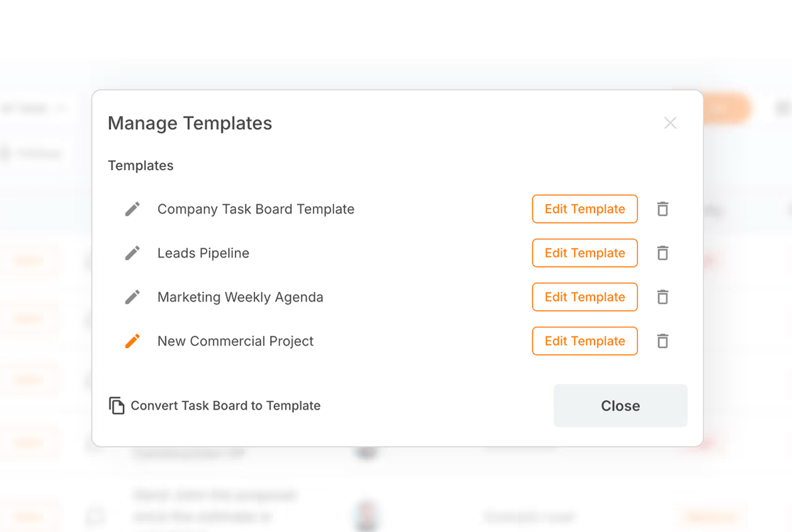Select the Company Task Board Template name
The height and width of the screenshot is (532, 792).
click(x=256, y=209)
